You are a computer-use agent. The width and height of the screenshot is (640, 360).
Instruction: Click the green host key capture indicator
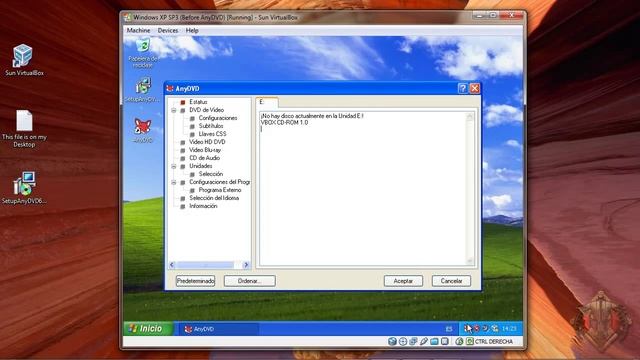pyautogui.click(x=470, y=341)
